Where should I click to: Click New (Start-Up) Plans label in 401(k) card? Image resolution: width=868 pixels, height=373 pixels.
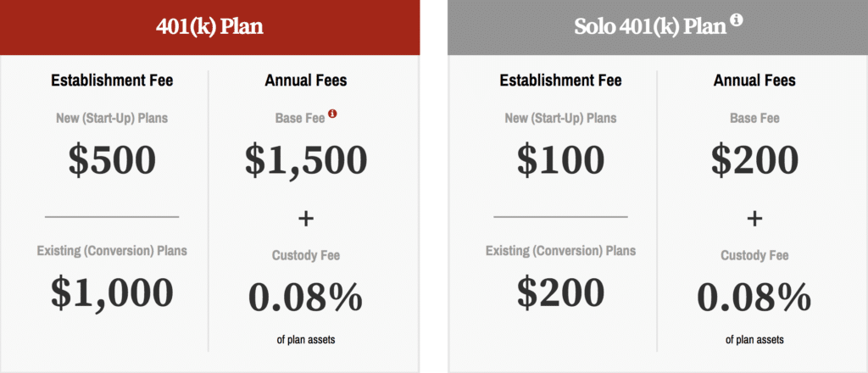tap(113, 119)
